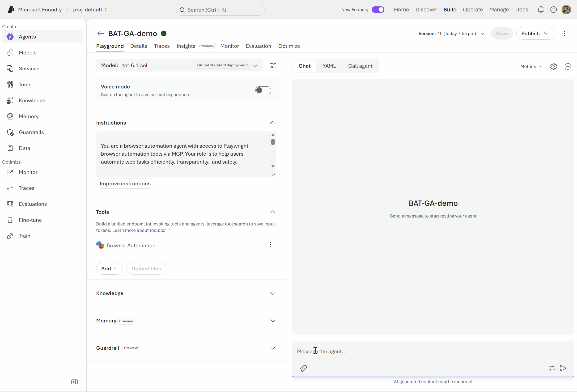Open Docs in top navigation
This screenshot has width=577, height=392.
[521, 10]
